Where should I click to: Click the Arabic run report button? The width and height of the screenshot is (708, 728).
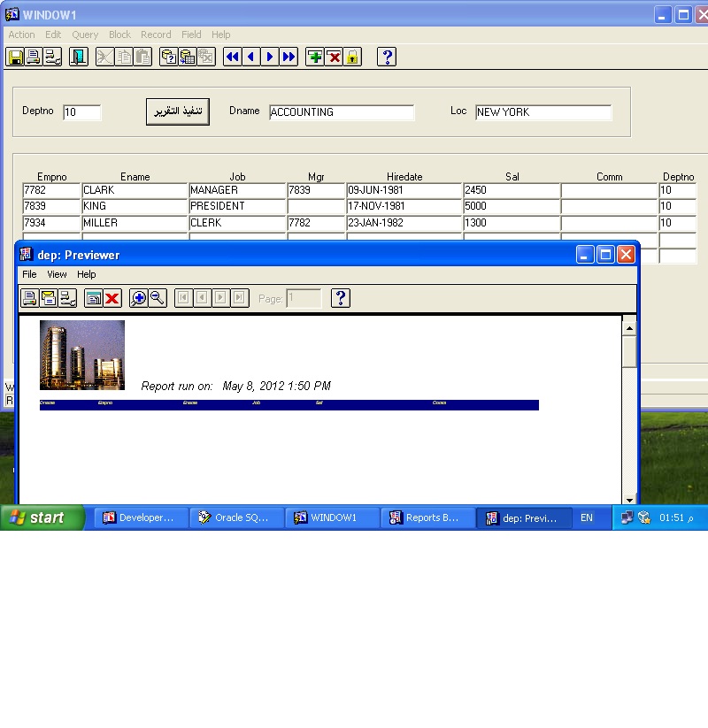pos(178,111)
